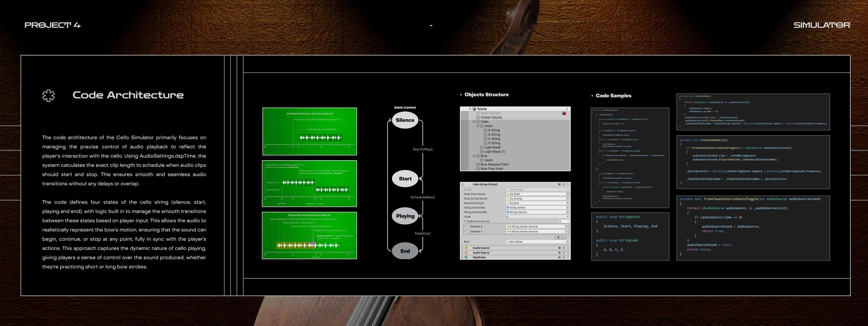868x326 pixels.
Task: Select Global Volume label in hierarchy
Action: (491, 117)
